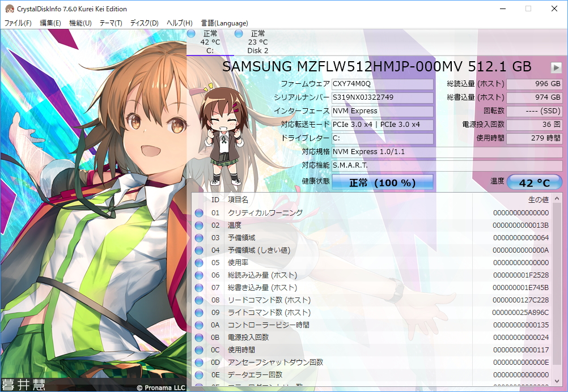Click the blue indicator beside the 温度 attribute
This screenshot has height=392, width=568.
[x=200, y=225]
